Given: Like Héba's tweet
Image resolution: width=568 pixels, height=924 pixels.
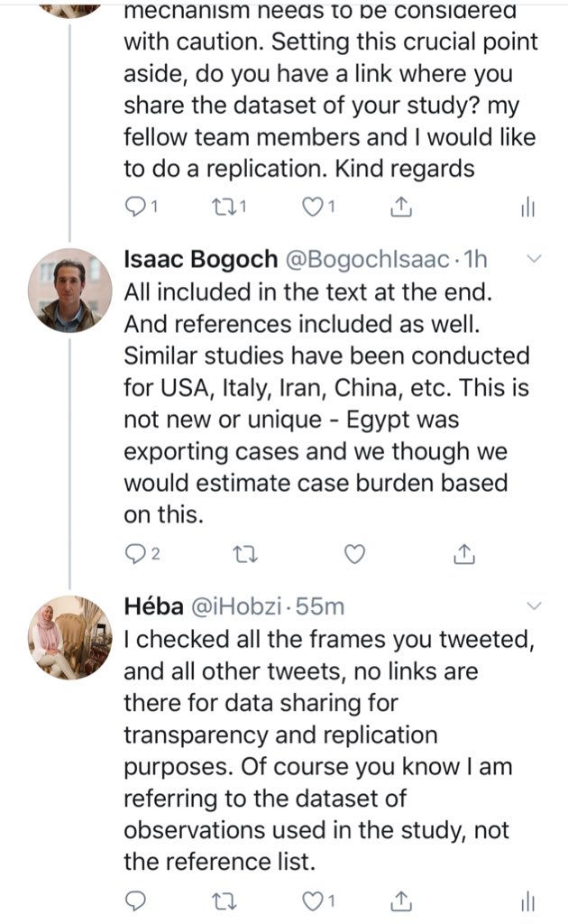Looking at the screenshot, I should (x=312, y=900).
